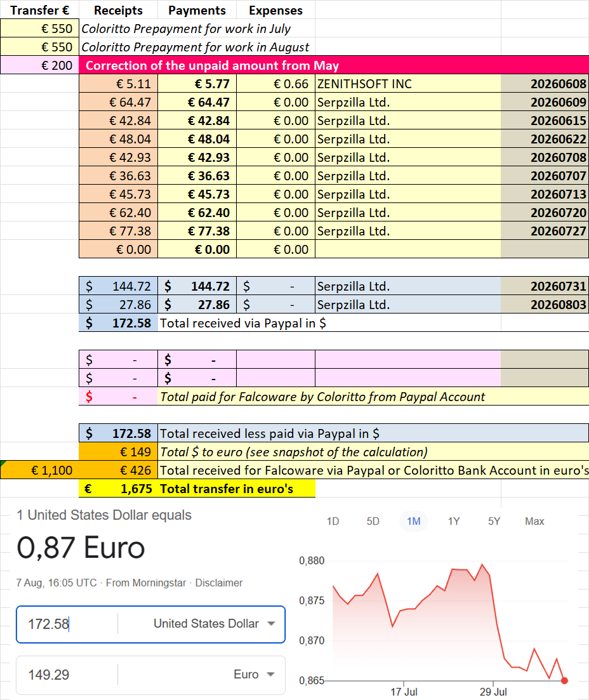The height and width of the screenshot is (700, 589).
Task: Select invoice number 20260803
Action: 545,305
